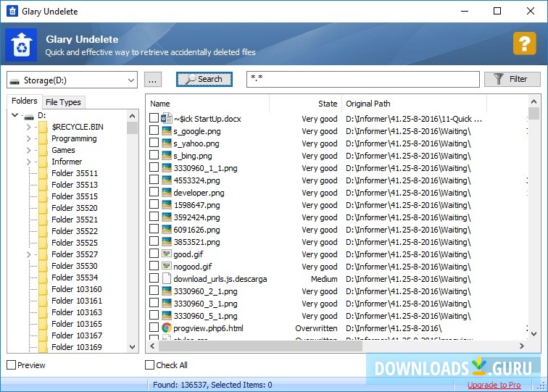Click the Informer folder icon

click(x=43, y=162)
